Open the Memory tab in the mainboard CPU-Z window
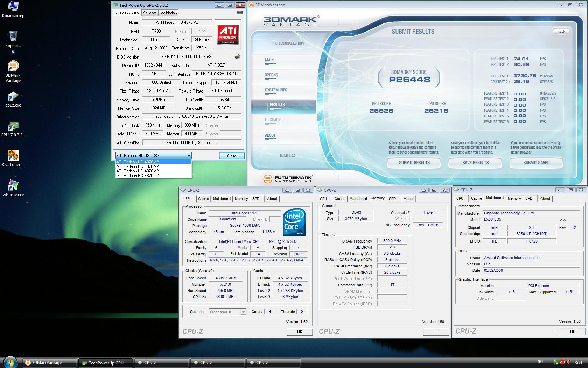This screenshot has width=588, height=368. point(514,198)
